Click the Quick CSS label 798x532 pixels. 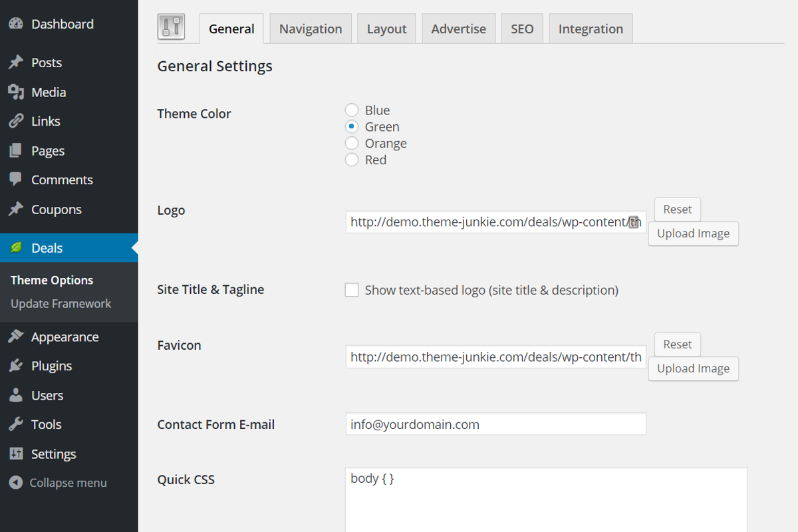point(186,479)
